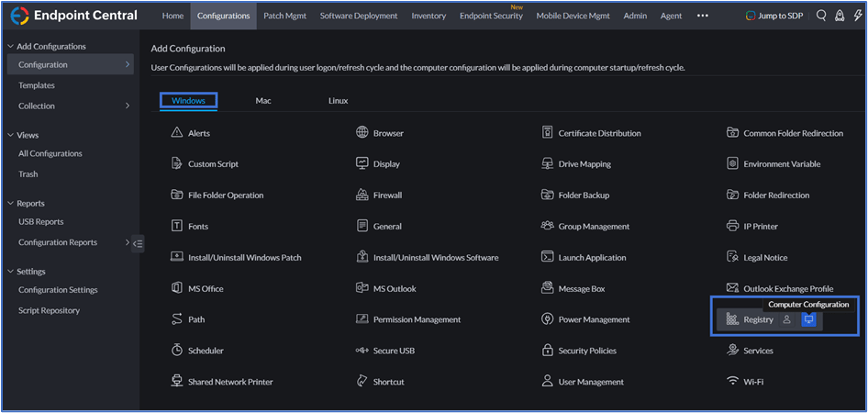Screen dimensions: 868x413
Task: Open the more tabs ellipsis menu
Action: tap(703, 16)
